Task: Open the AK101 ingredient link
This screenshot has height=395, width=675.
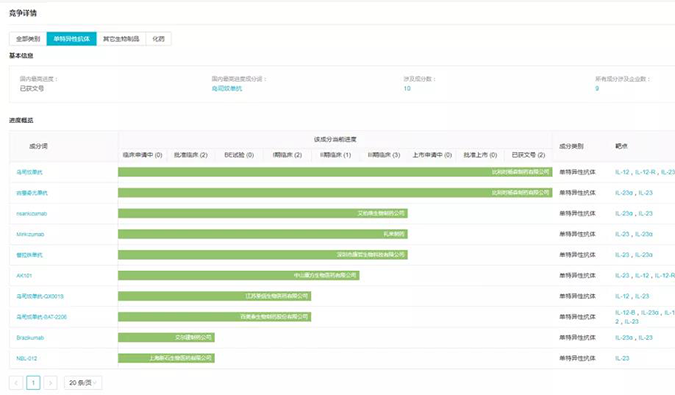Action: 24,275
